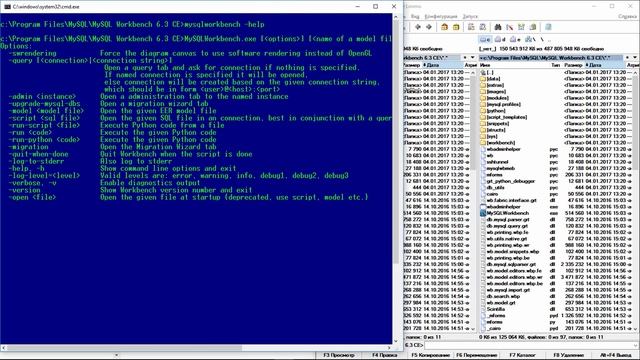The image size is (640, 360).
Task: Click the root backslash button beside drive buttons
Action: click(x=542, y=40)
